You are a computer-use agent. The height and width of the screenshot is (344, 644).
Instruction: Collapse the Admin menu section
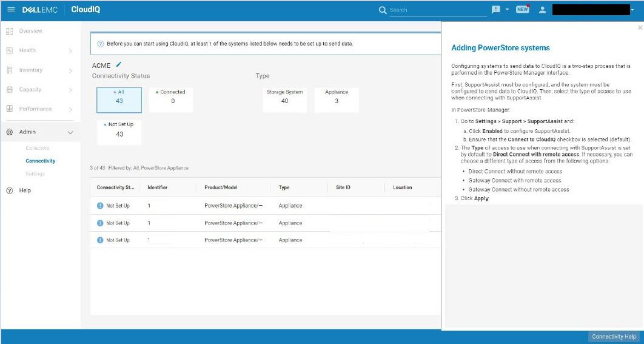[x=70, y=132]
